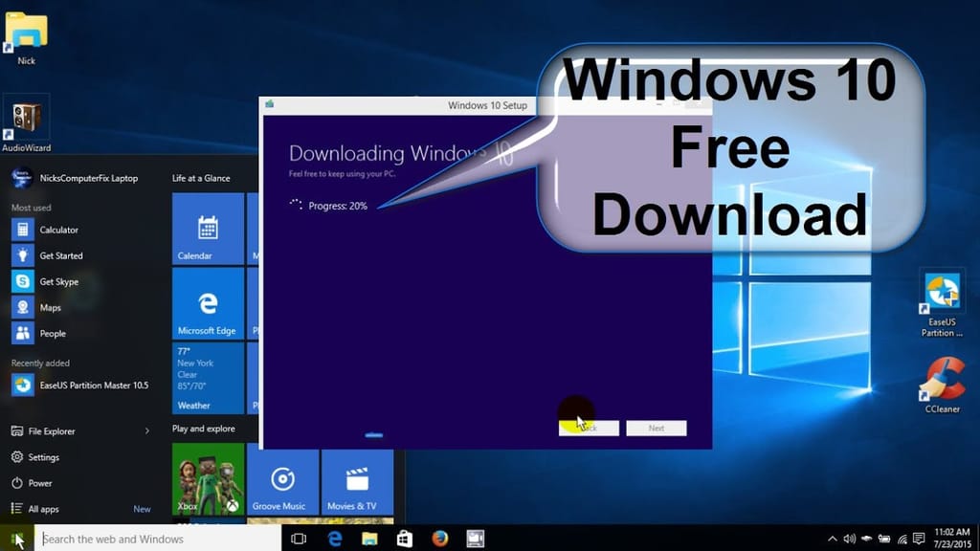Open File Explorer from the taskbar
This screenshot has height=551, width=980.
click(x=369, y=539)
